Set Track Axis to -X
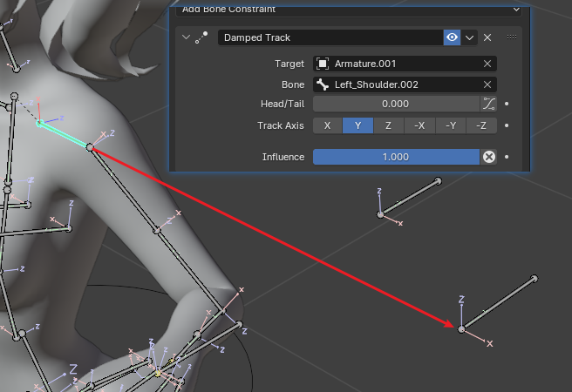This screenshot has width=572, height=392. click(419, 125)
